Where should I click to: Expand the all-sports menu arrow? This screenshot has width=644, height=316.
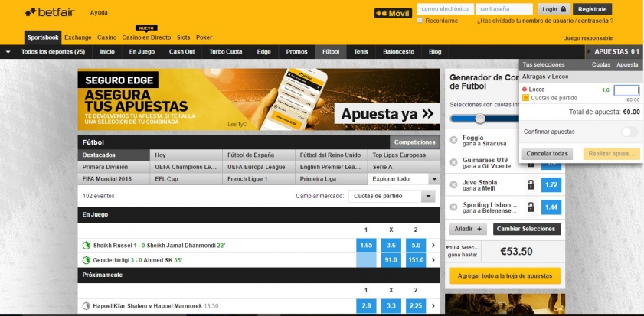tap(8, 52)
